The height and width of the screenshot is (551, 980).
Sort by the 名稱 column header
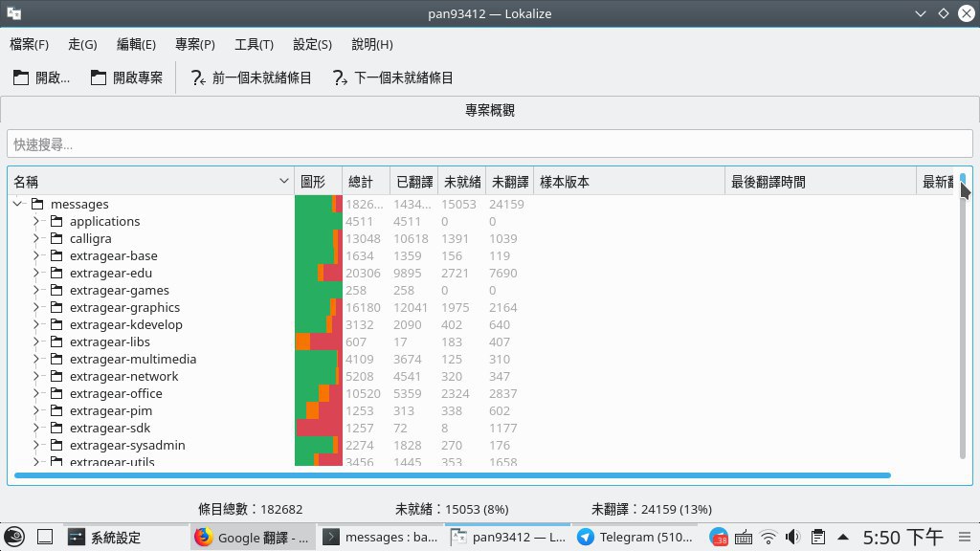pos(150,182)
